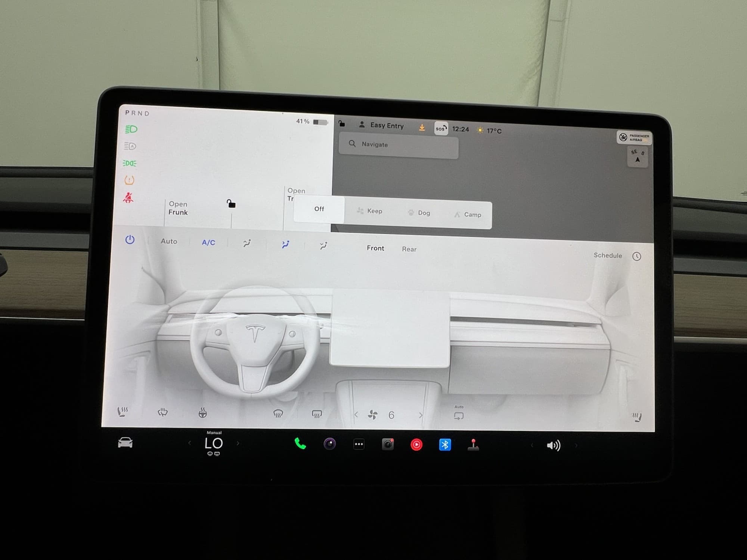Increase fan speed with right chevron

(x=421, y=415)
